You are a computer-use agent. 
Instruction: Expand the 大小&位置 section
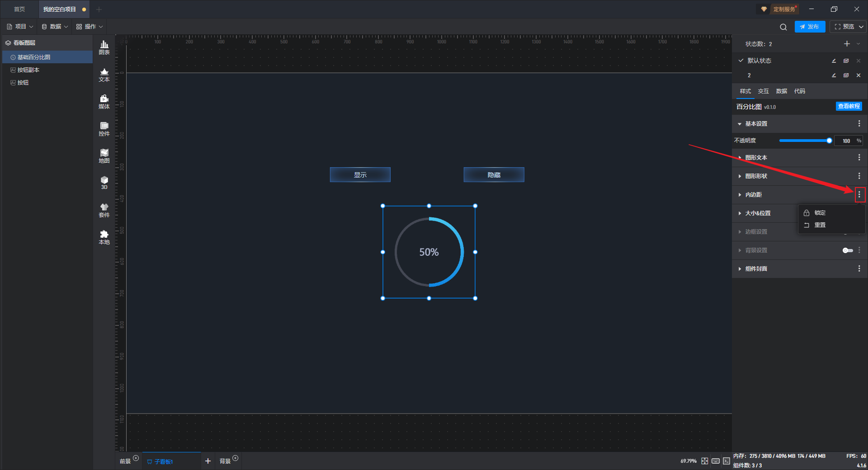tap(740, 213)
